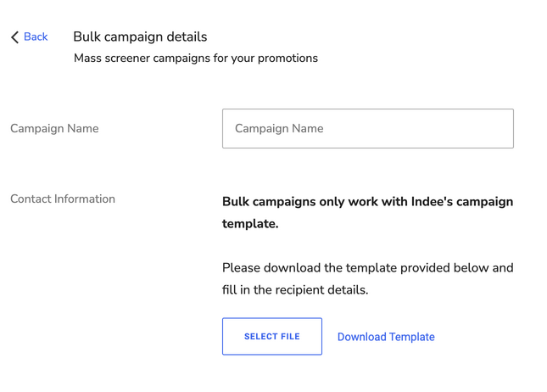
Task: Click the word 'FILE' on the outlined button
Action: coord(289,337)
